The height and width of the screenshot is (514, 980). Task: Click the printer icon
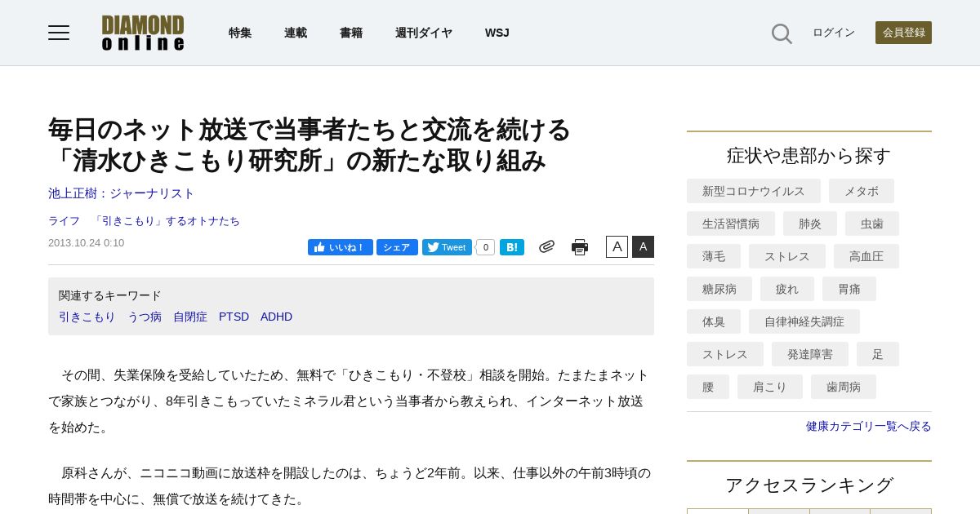(x=580, y=247)
